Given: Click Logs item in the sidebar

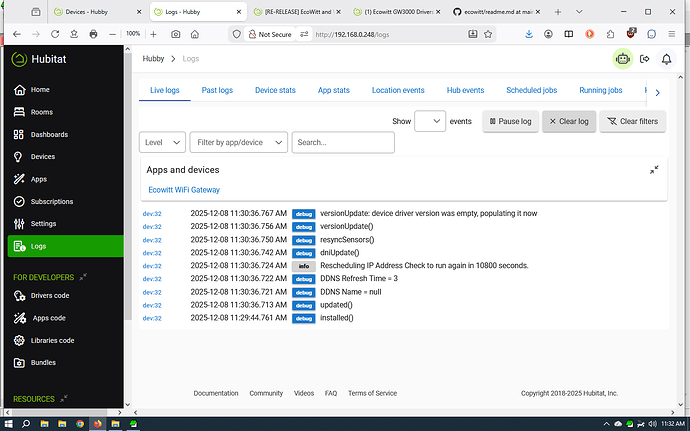Looking at the screenshot, I should coord(65,246).
